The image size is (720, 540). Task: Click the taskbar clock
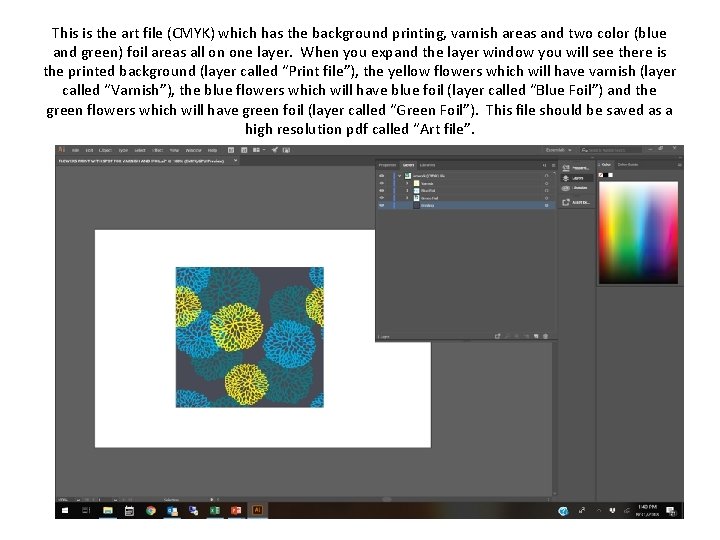(x=647, y=511)
